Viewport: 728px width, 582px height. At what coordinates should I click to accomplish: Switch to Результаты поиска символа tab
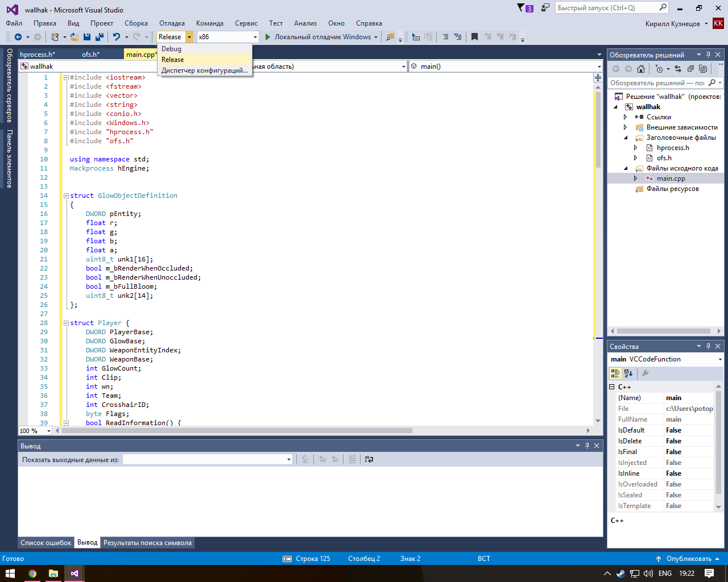147,543
